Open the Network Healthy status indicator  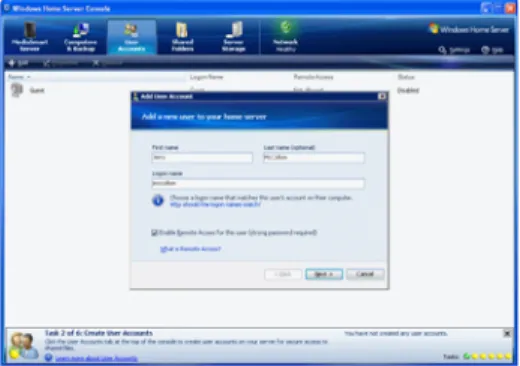285,37
